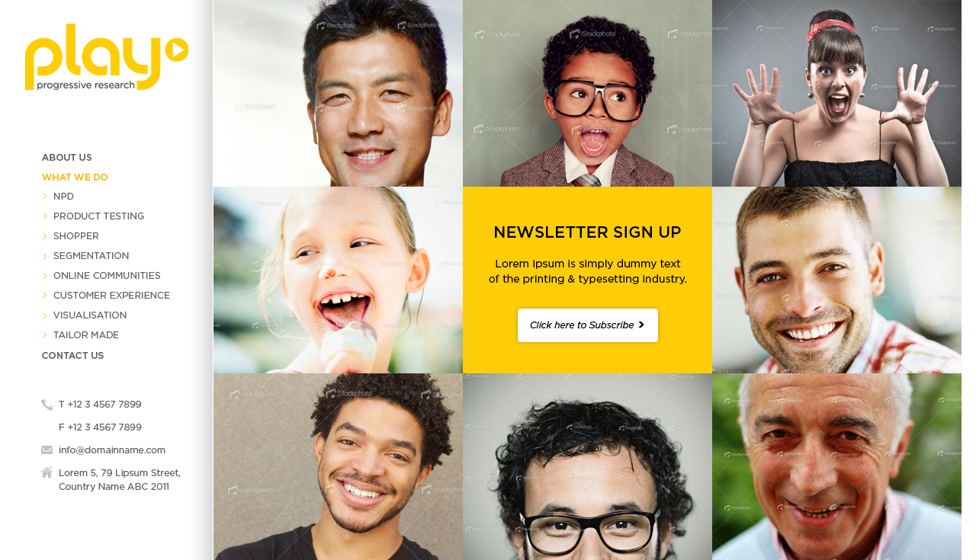Expand the Customer Experience chevron

tap(45, 296)
